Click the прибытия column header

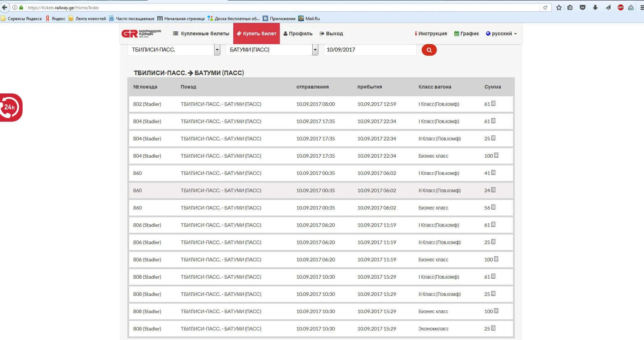tap(369, 87)
